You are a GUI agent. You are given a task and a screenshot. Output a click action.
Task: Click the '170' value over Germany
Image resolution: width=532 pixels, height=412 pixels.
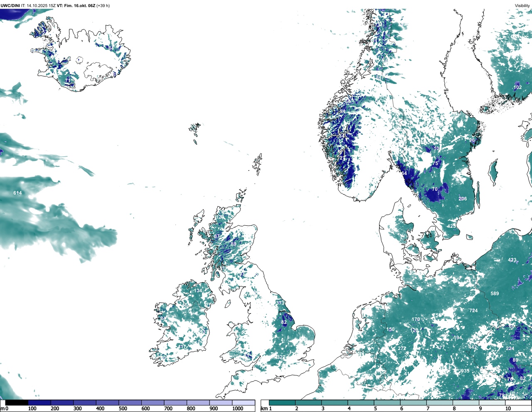(416, 319)
